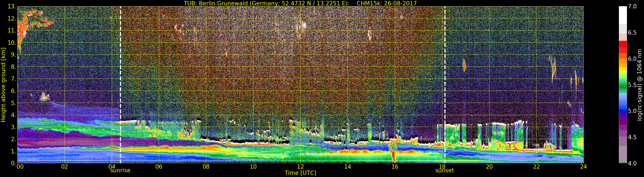
Task: Select the '13.' tick on the height axis
Action: pos(12,6)
